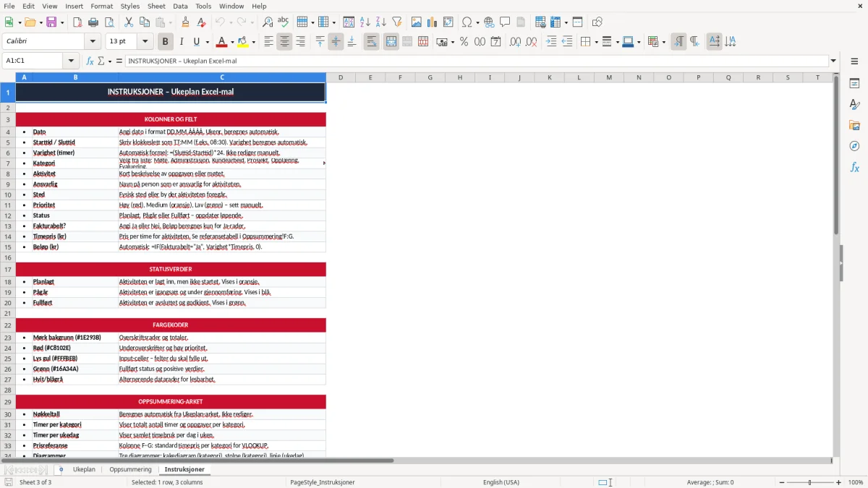This screenshot has width=868, height=488.
Task: Open the Data menu
Action: 180,6
